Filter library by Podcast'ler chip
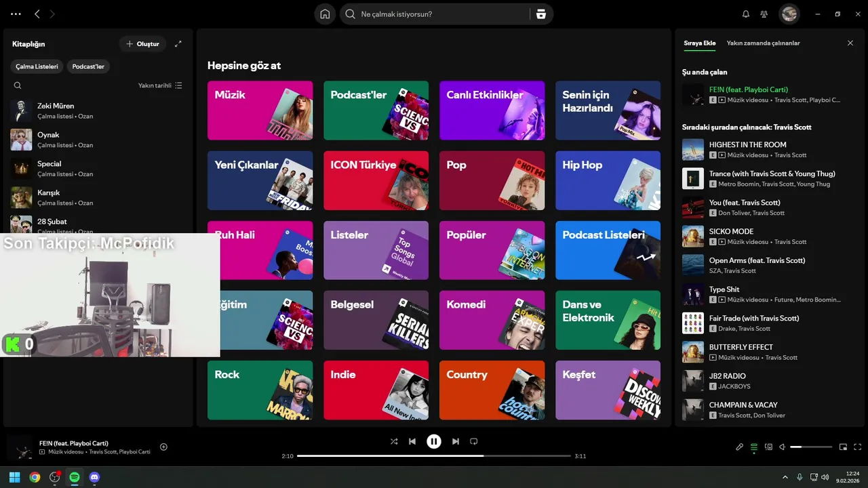This screenshot has width=868, height=488. tap(88, 66)
